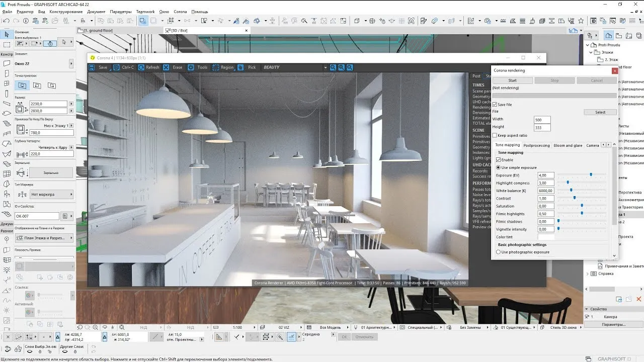Select Use photographic exposure radio button

499,252
